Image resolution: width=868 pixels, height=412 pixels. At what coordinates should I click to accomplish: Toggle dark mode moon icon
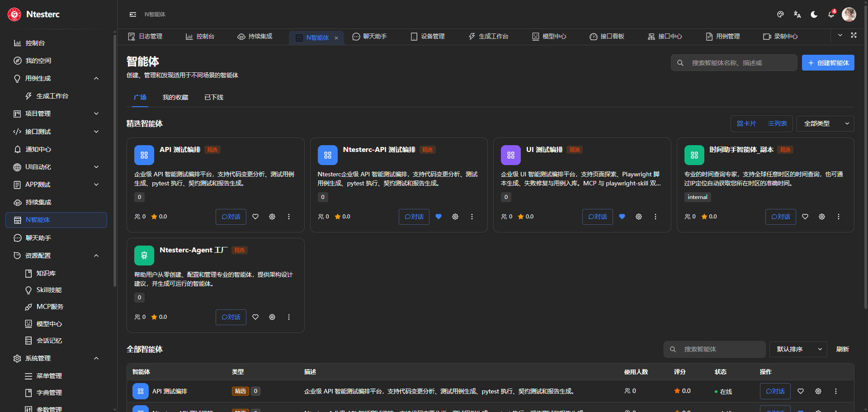pyautogui.click(x=814, y=14)
